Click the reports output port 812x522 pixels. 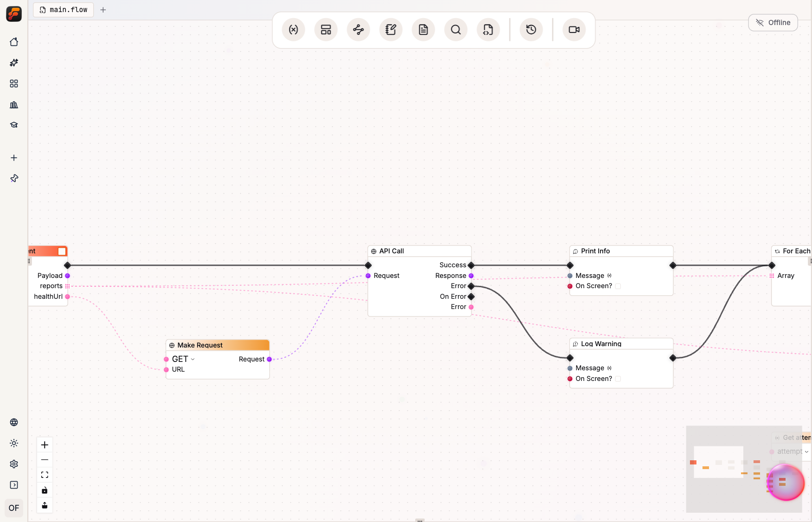(x=68, y=286)
